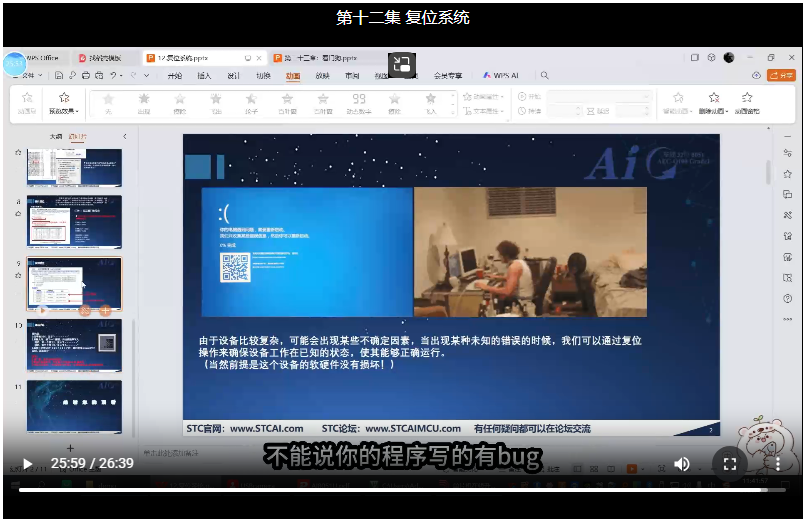
Task: Click the delay spinner field
Action: point(633,111)
